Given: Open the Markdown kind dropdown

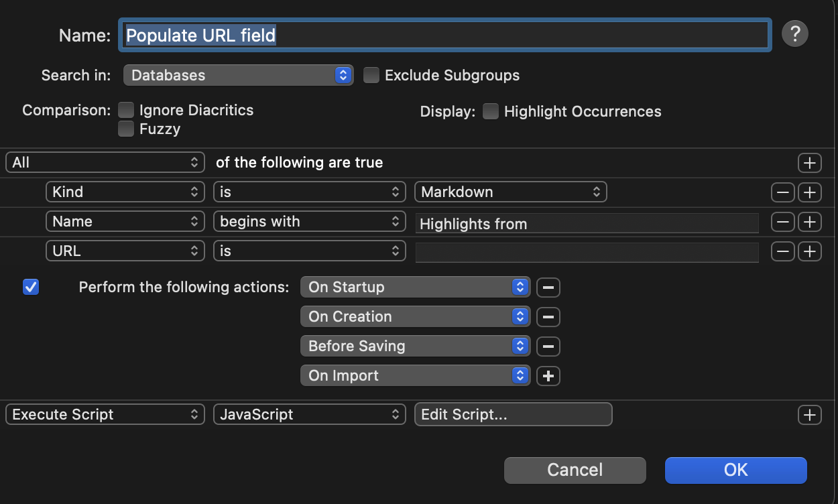Looking at the screenshot, I should [x=510, y=192].
